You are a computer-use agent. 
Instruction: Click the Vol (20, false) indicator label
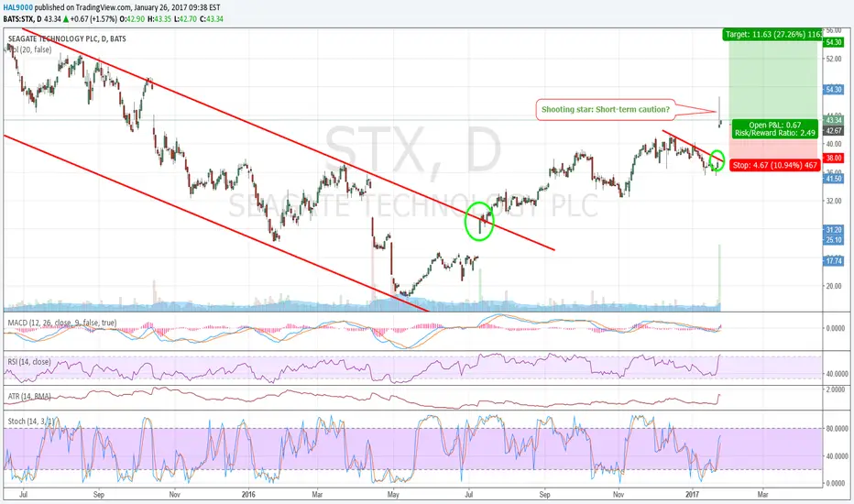[x=30, y=49]
